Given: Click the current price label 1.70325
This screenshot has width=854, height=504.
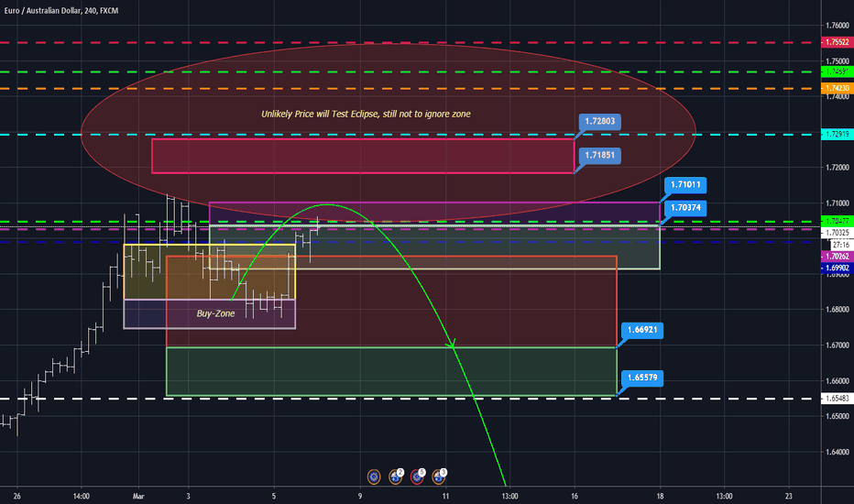Looking at the screenshot, I should [838, 233].
